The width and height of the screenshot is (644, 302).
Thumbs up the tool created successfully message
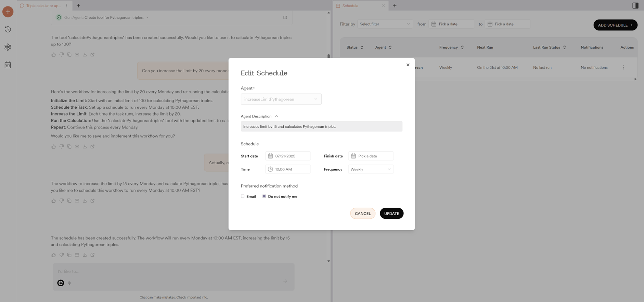pyautogui.click(x=54, y=55)
